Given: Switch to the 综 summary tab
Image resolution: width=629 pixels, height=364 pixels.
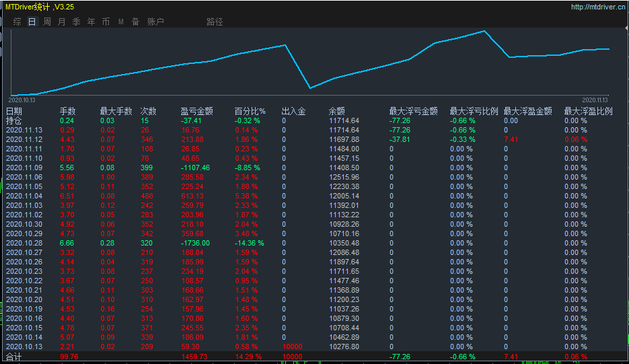Looking at the screenshot, I should pos(17,22).
